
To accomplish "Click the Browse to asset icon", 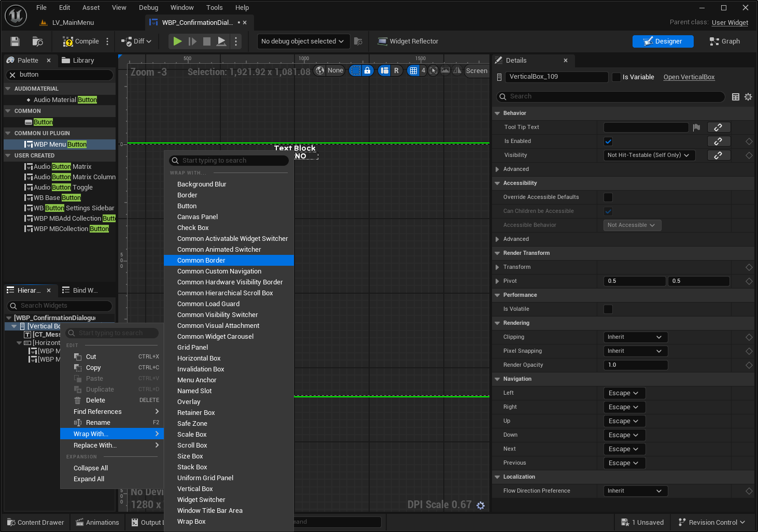I will coord(37,41).
